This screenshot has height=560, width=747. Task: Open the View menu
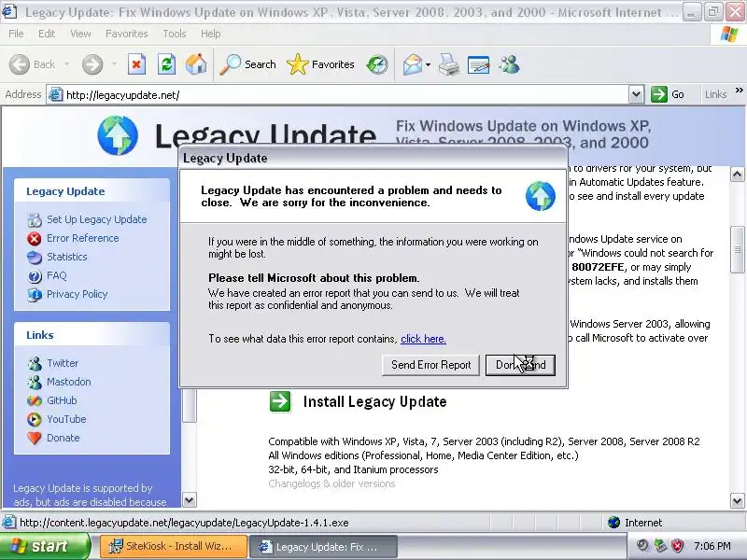[x=80, y=34]
